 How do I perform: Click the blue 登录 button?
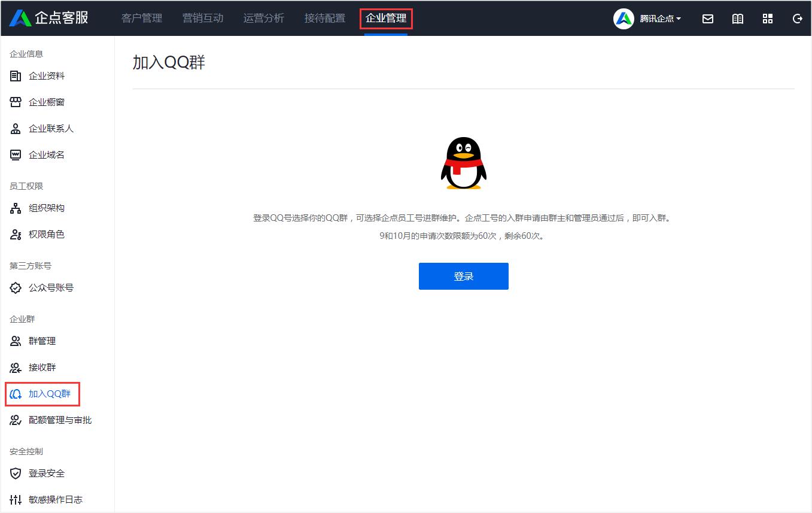(463, 276)
